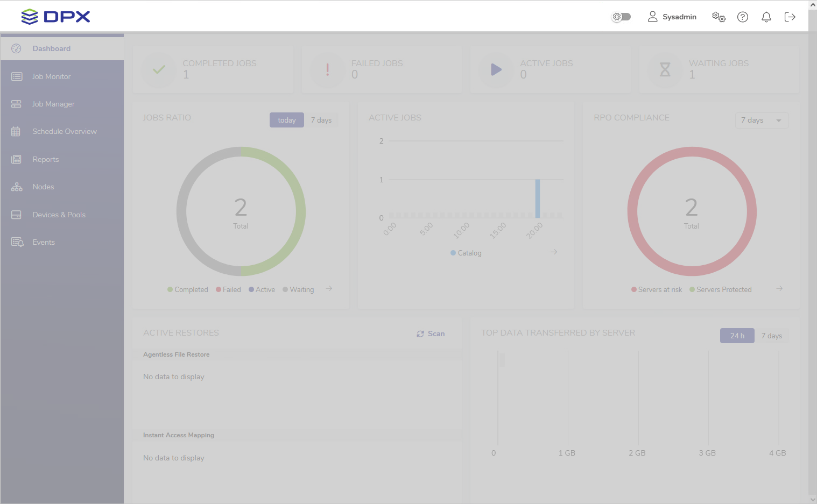Open the RPO Compliance 7 days dropdown
The image size is (817, 504).
coord(761,120)
